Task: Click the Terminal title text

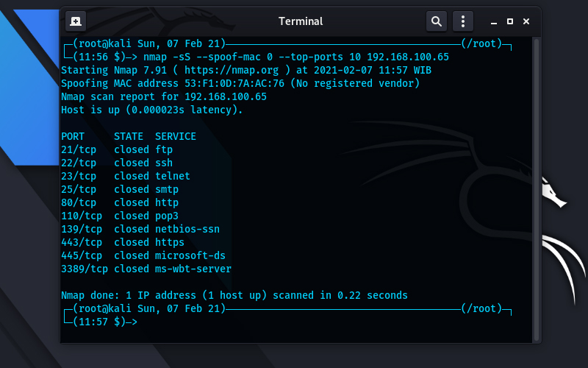Action: tap(301, 21)
